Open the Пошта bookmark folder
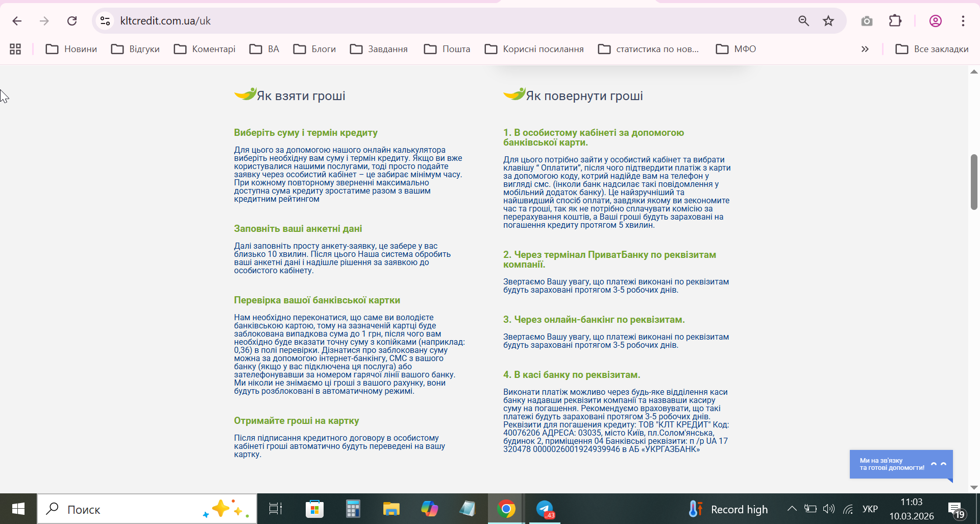The image size is (980, 524). [447, 49]
